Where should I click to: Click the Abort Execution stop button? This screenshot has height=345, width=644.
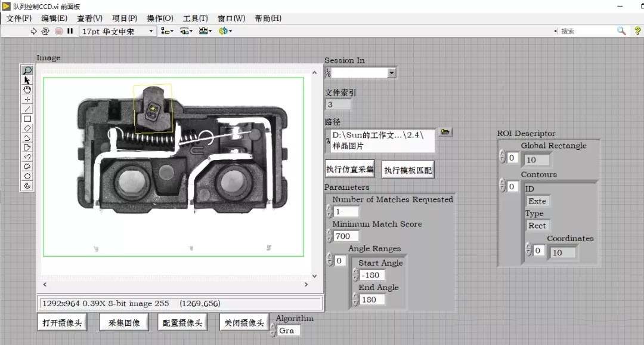click(x=59, y=31)
